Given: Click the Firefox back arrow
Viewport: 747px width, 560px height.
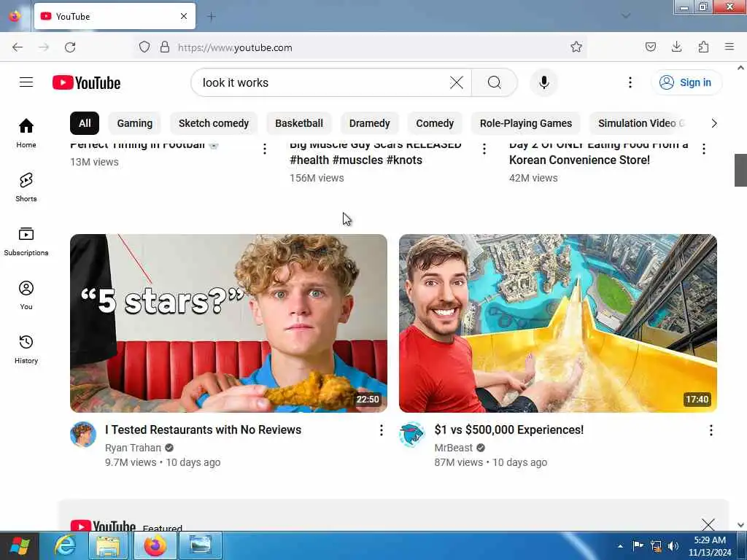Looking at the screenshot, I should click(x=18, y=47).
